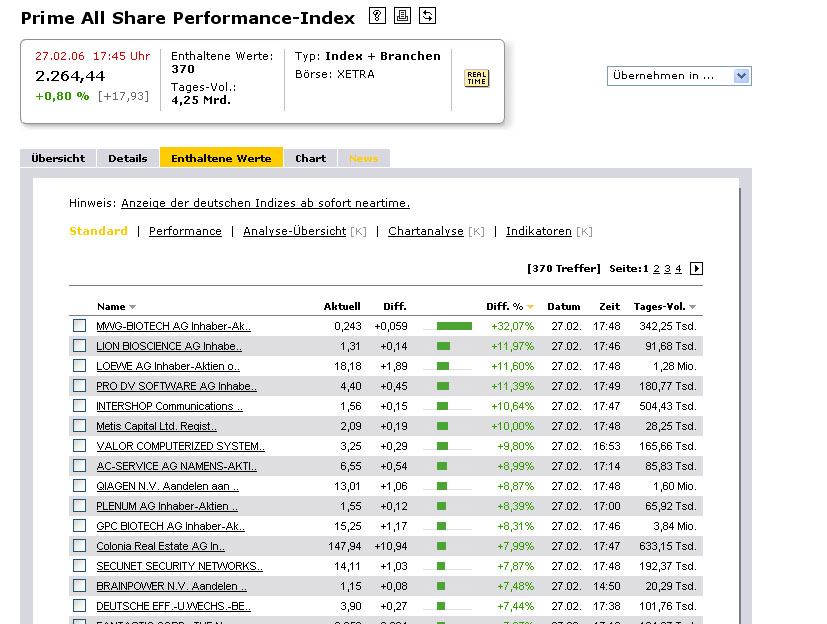This screenshot has width=827, height=624.
Task: Click the index value 2.264,44
Action: click(x=70, y=76)
